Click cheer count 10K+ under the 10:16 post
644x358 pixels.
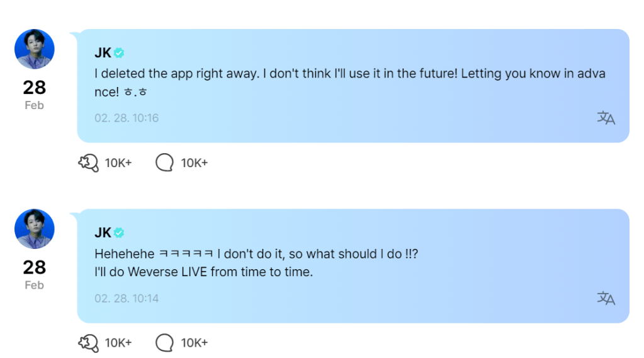(x=118, y=163)
